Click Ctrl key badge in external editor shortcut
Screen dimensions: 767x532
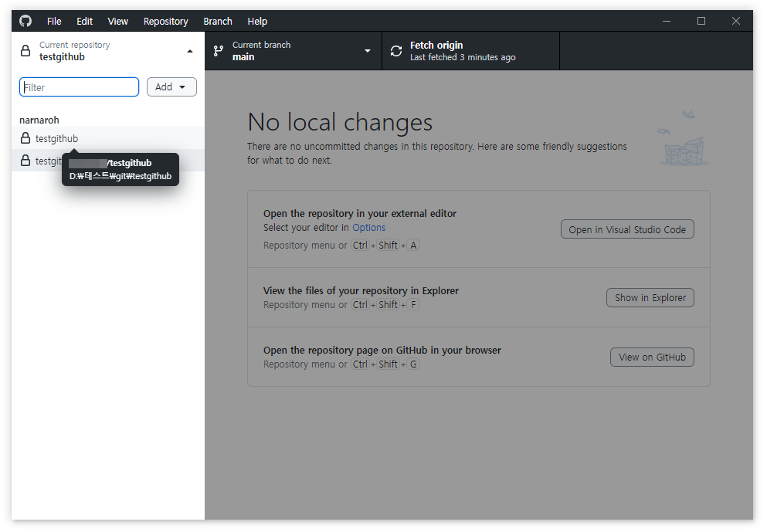[360, 246]
